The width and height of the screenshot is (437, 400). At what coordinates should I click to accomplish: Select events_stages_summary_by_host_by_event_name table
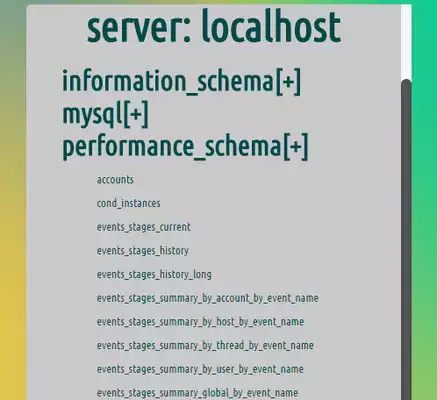[200, 322]
